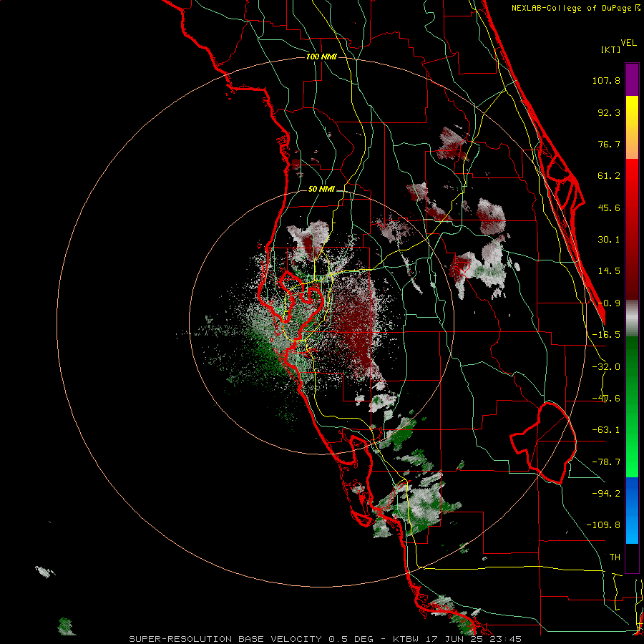Pick the yellow-orange segment of velocity color bar
The width and height of the screenshot is (644, 644).
(632, 128)
